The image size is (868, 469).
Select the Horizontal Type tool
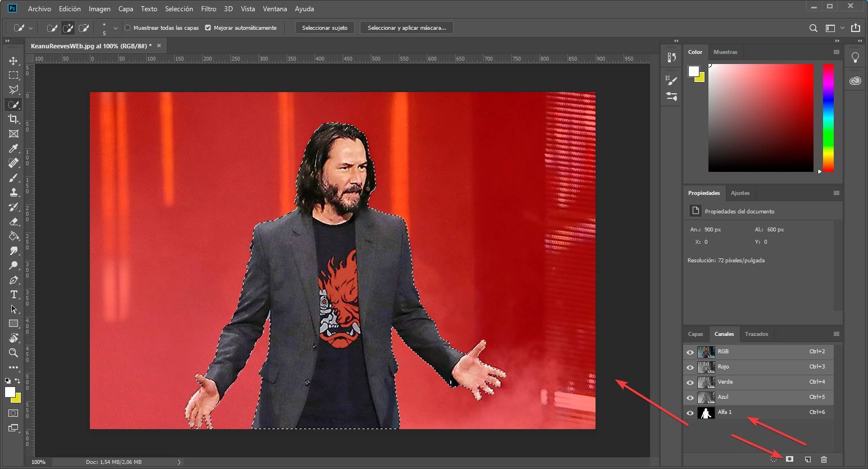point(13,294)
